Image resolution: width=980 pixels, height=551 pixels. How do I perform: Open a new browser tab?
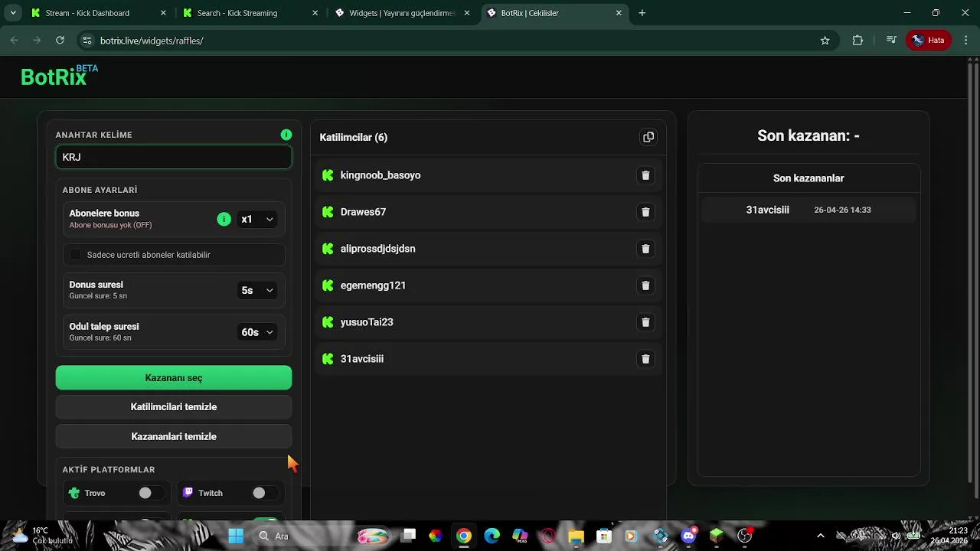642,13
